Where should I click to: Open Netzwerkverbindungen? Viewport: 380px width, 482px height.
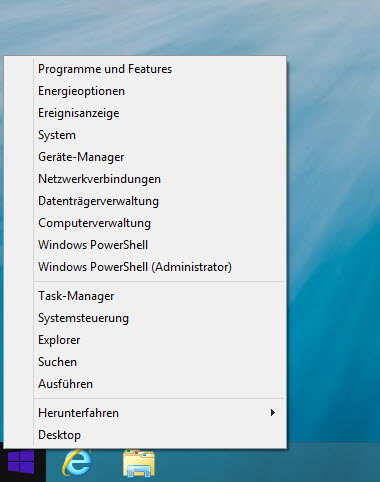coord(99,179)
